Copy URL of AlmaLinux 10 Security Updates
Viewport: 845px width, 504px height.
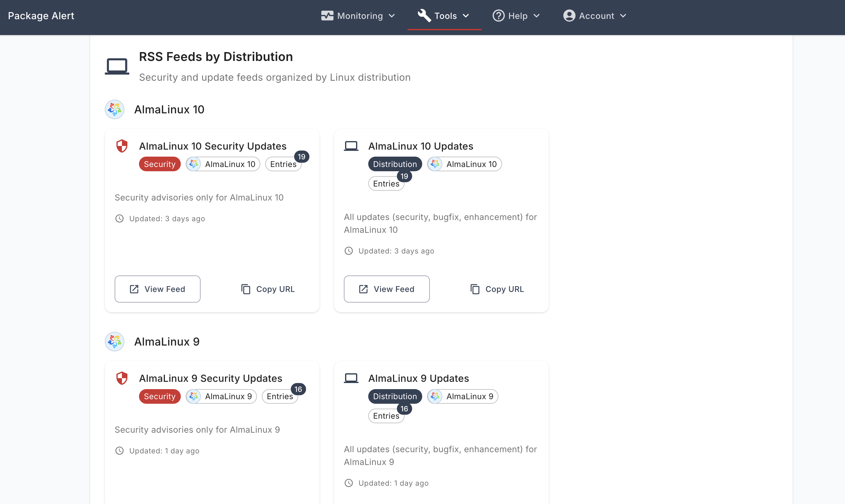coord(268,289)
